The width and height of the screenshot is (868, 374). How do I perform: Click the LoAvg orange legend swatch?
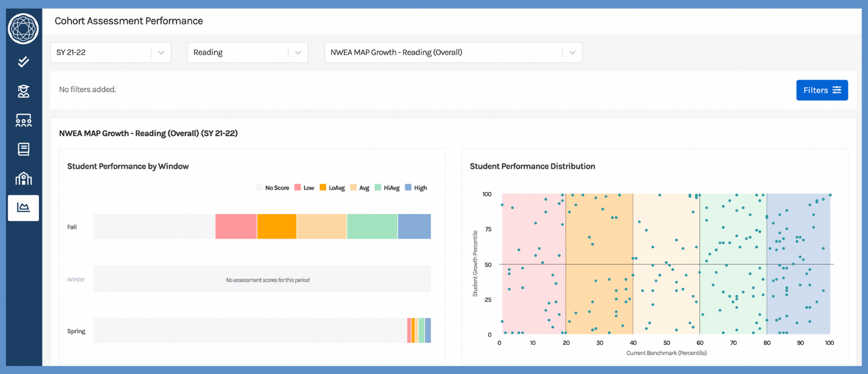[323, 188]
